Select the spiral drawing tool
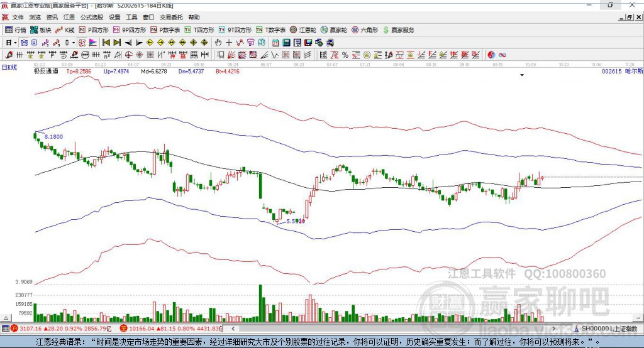Viewport: 644px width, 348px height. [64, 55]
